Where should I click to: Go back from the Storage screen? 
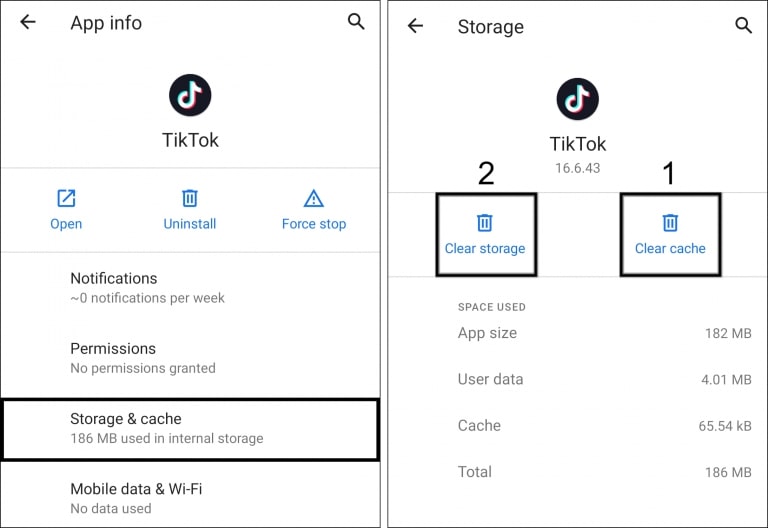click(415, 26)
